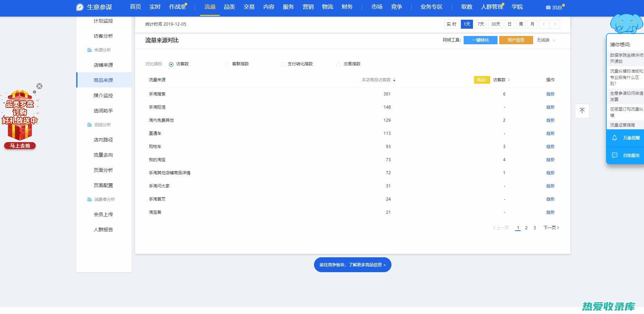
Task: Select the 周 period button
Action: (x=521, y=24)
